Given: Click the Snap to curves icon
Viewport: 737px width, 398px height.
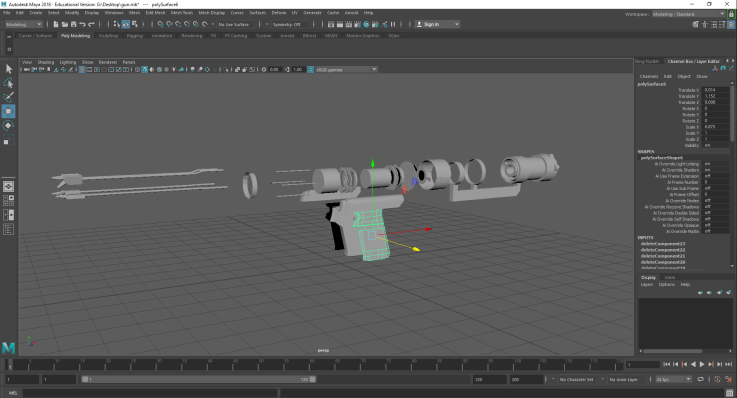Looking at the screenshot, I should pyautogui.click(x=170, y=24).
